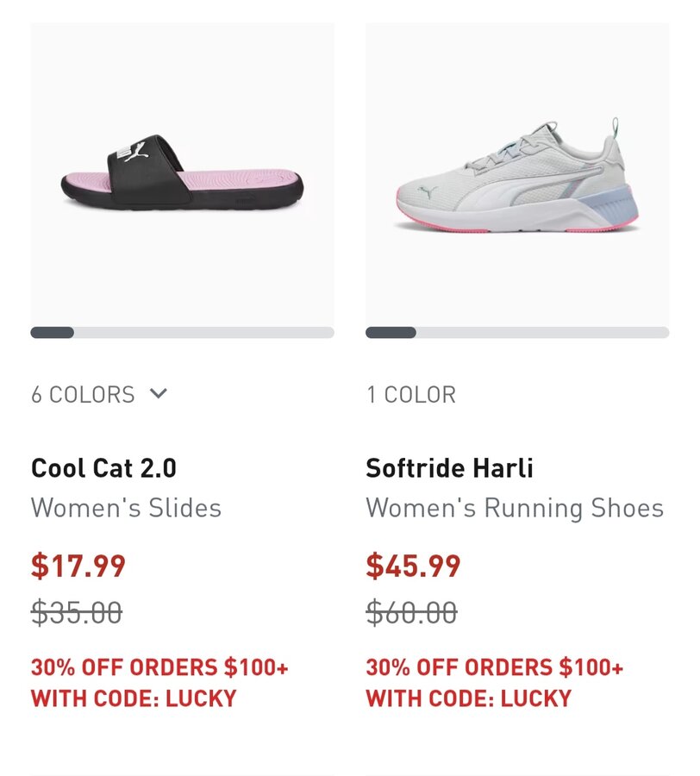Viewport: 700px width, 776px height.
Task: Open the Cool Cat 2.0 slide product image
Action: tap(183, 172)
